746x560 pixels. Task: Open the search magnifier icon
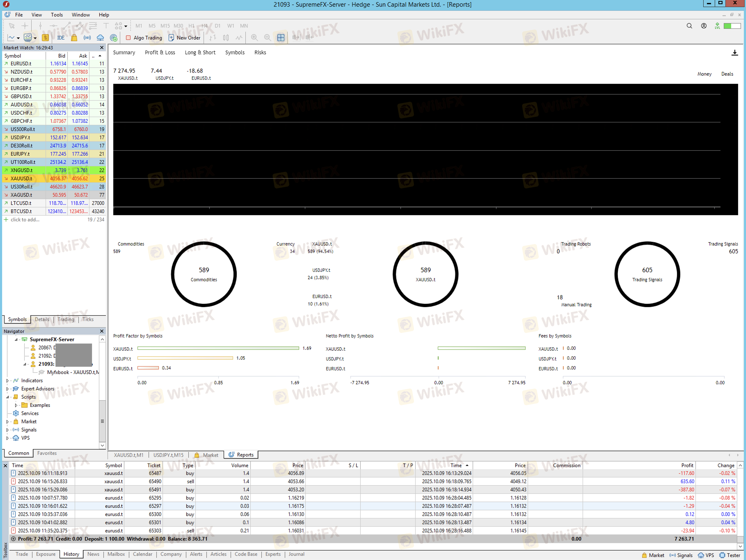[689, 26]
